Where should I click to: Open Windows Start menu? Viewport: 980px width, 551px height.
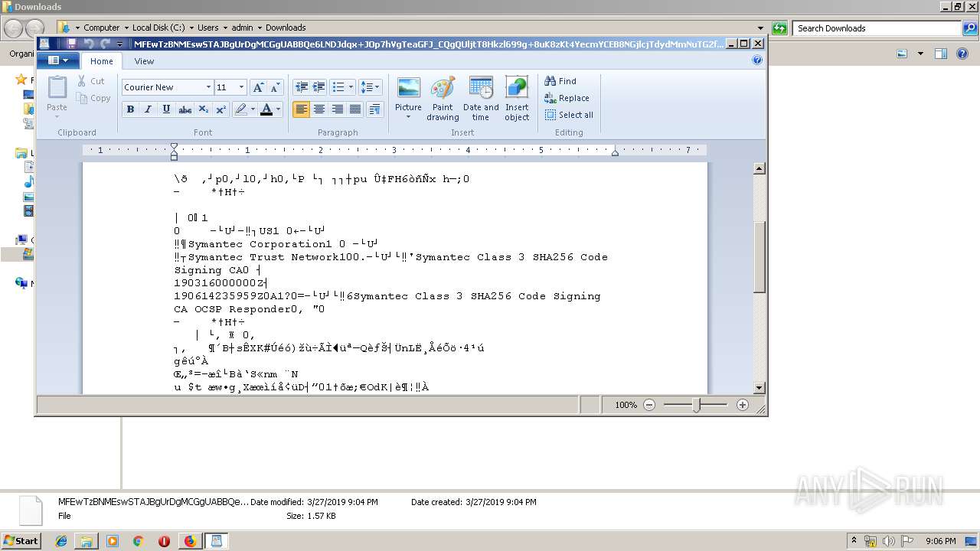21,540
